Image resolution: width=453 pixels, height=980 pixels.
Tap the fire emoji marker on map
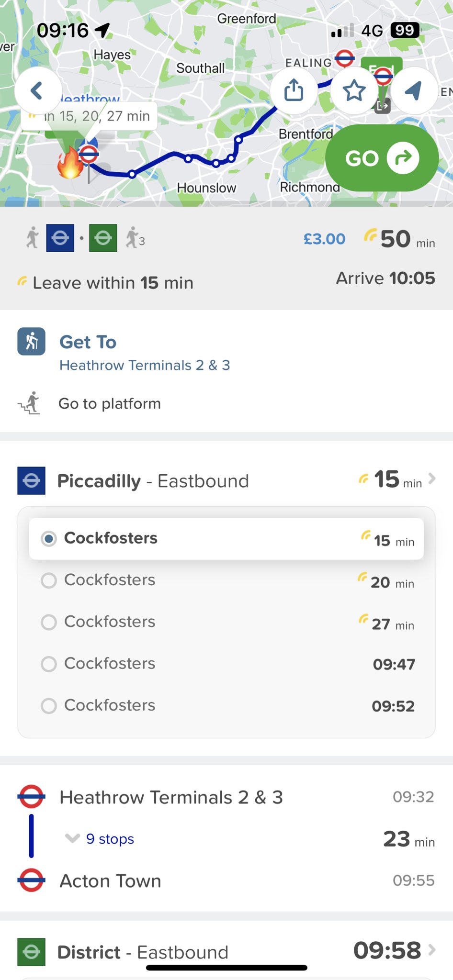pyautogui.click(x=70, y=163)
